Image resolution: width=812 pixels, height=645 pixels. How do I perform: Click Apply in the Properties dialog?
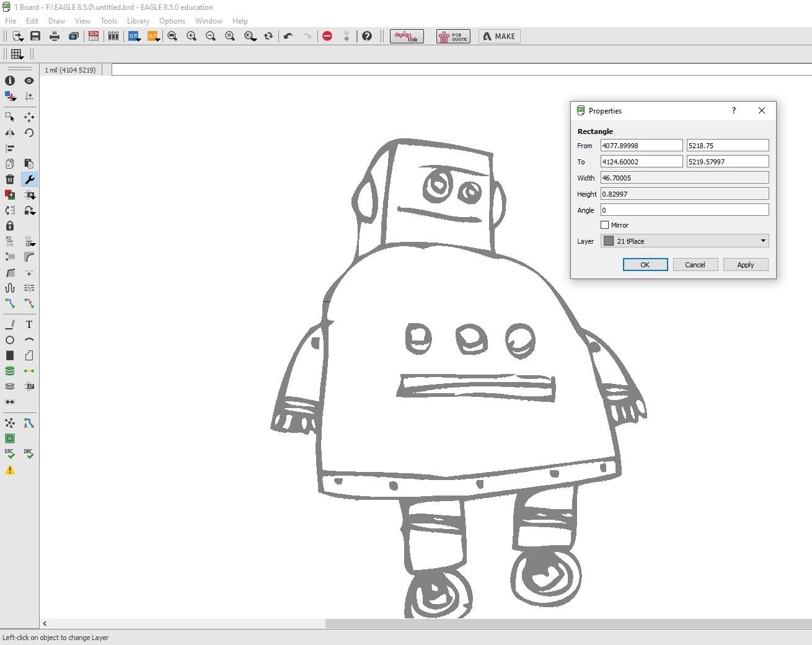(746, 265)
